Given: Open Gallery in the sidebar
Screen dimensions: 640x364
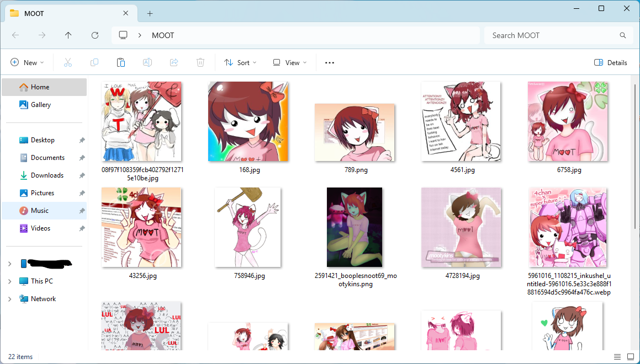Looking at the screenshot, I should 44,105.
